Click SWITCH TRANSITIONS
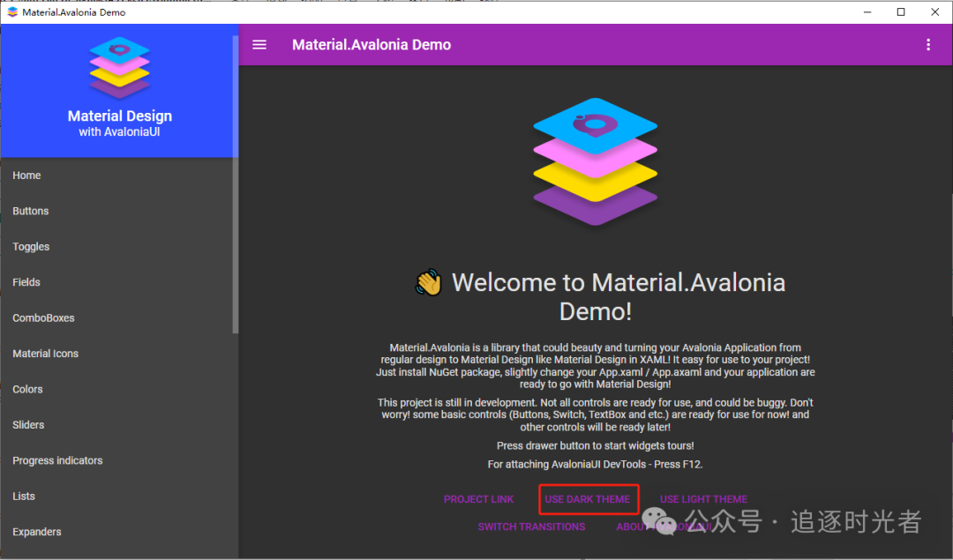Screen dimensions: 953x560 pos(532,526)
